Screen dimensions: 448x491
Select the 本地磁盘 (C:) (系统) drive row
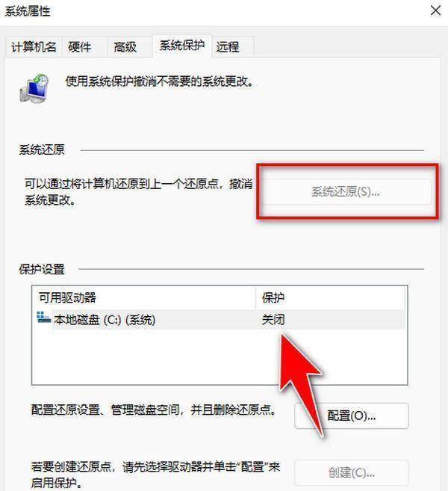(219, 319)
